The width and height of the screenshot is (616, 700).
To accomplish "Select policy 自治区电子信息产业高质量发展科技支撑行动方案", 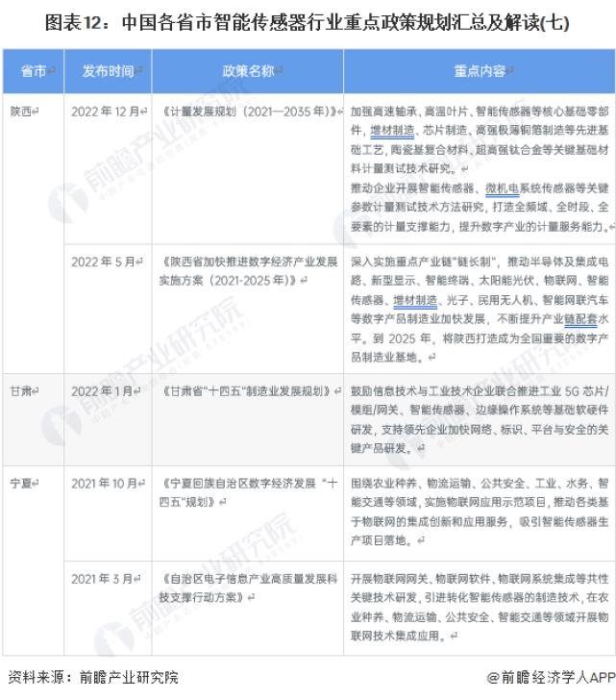I will pos(248,587).
